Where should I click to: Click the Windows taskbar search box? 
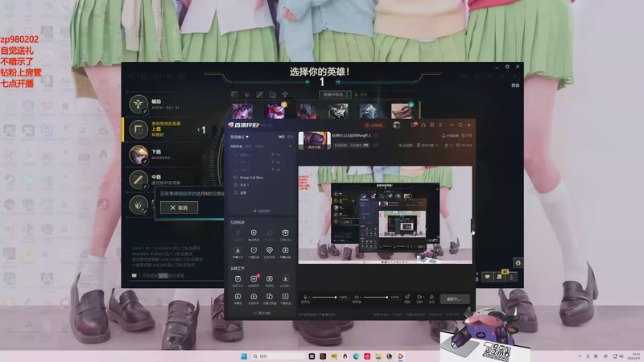click(x=279, y=356)
